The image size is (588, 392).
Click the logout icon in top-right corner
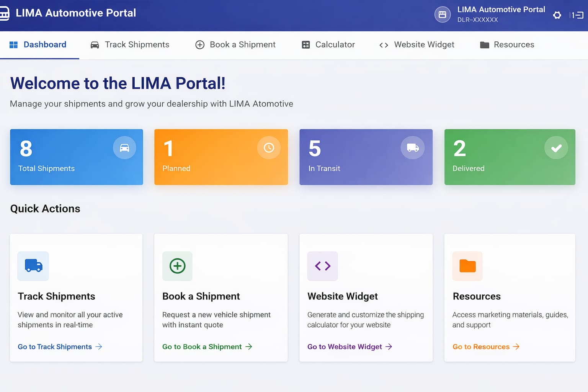[577, 15]
